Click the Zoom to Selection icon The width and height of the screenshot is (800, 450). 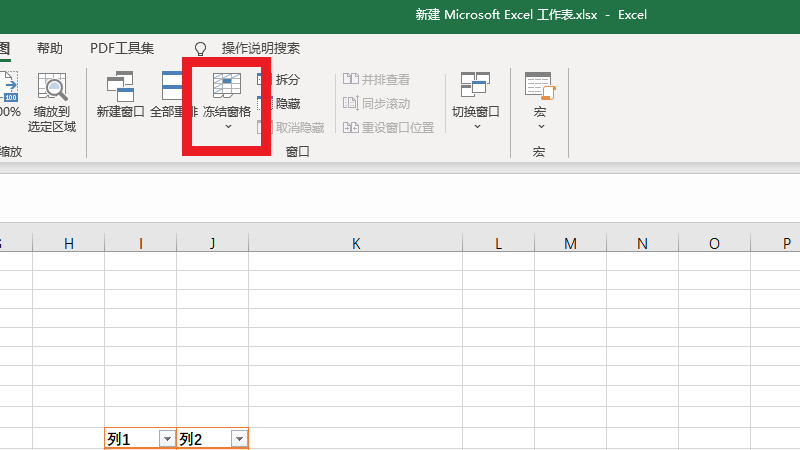click(52, 88)
